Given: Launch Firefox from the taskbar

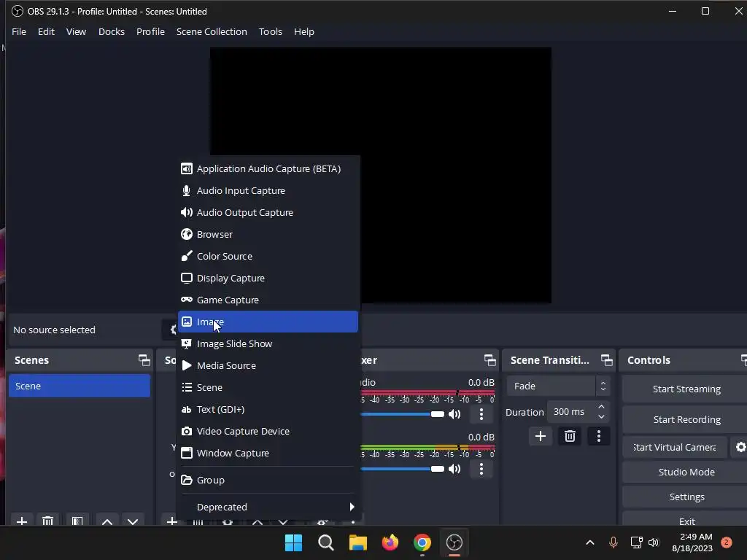Looking at the screenshot, I should tap(390, 542).
